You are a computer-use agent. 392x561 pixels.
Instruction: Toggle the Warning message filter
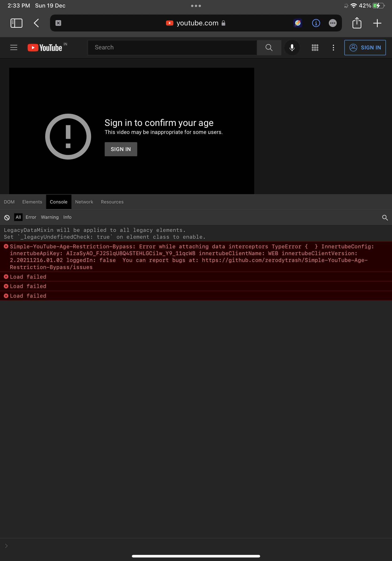[x=50, y=217]
